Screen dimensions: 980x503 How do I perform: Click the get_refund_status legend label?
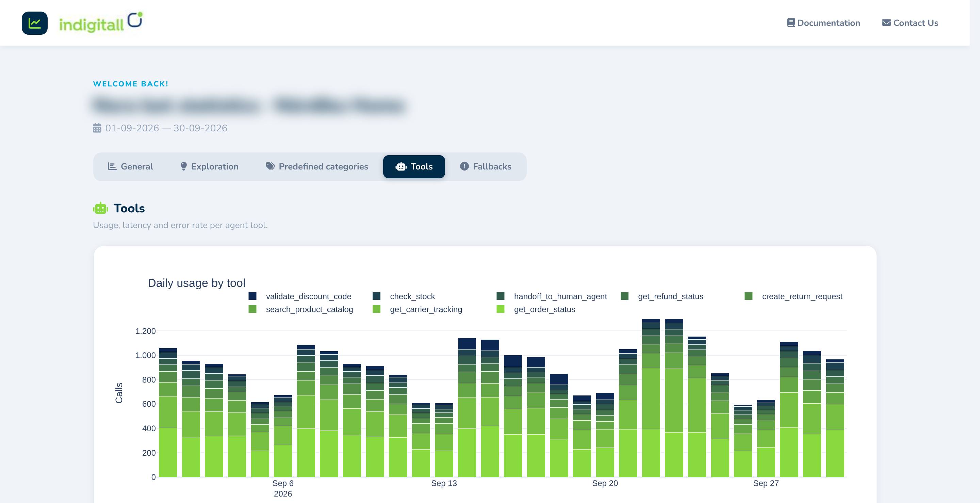pos(671,296)
